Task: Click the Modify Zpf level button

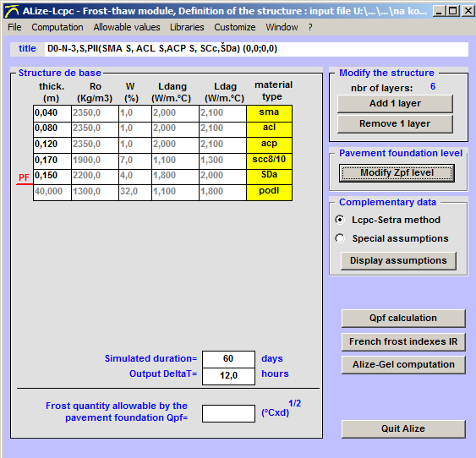Action: (x=397, y=173)
